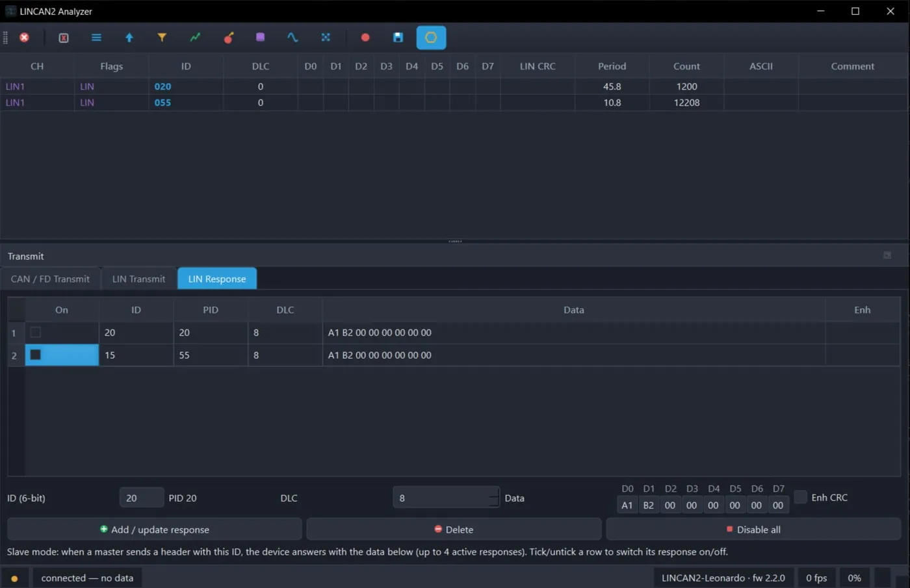Click the blue floppy disk save icon

(398, 38)
